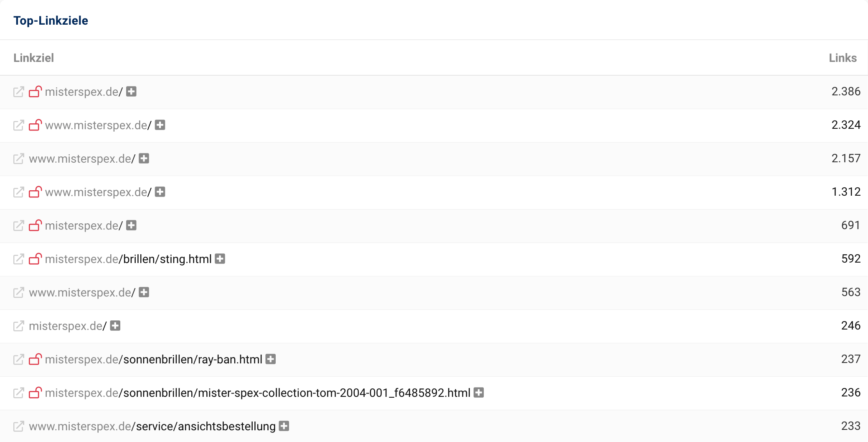Viewport: 868px width, 442px height.
Task: Expand plus icon next to service/ansichtsbestellung
Action: (x=284, y=426)
